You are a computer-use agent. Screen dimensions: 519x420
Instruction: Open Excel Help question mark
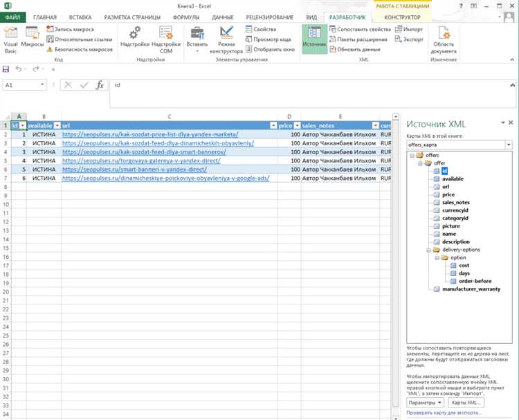[x=461, y=6]
